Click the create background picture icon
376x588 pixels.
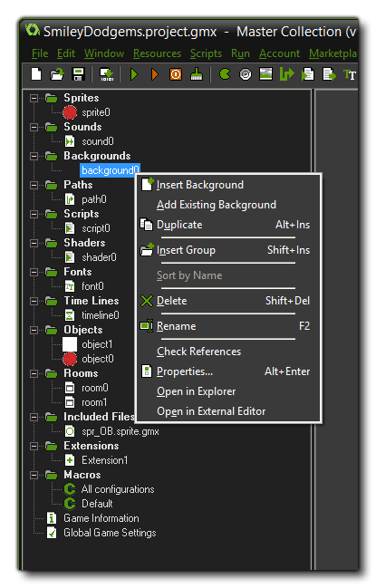point(265,74)
